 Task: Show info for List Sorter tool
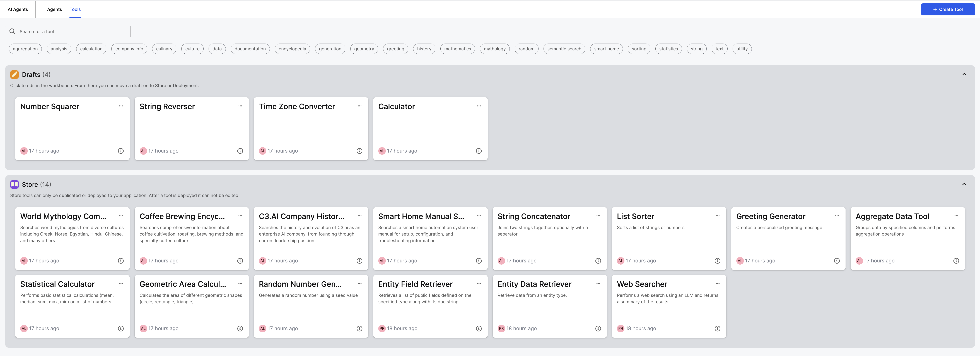[x=718, y=261]
